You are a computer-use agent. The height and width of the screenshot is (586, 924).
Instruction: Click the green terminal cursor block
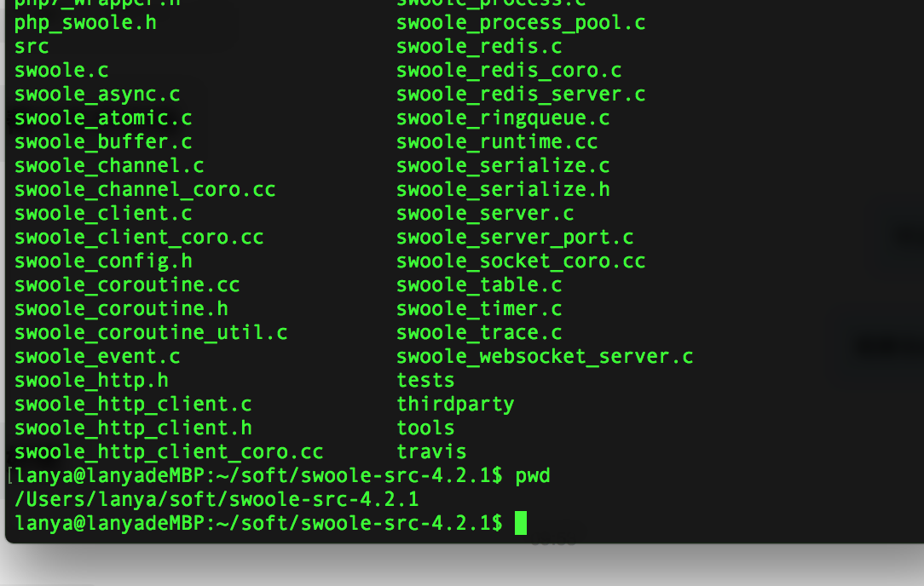[x=520, y=523]
